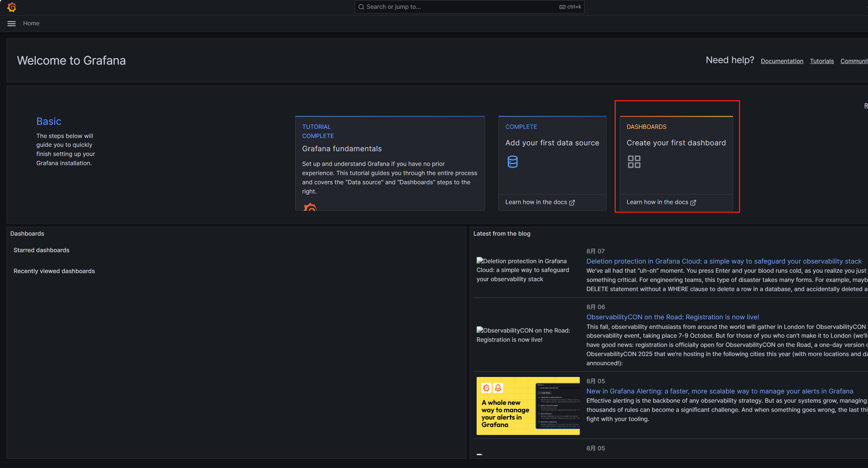Click the search magnifier icon

[x=361, y=7]
